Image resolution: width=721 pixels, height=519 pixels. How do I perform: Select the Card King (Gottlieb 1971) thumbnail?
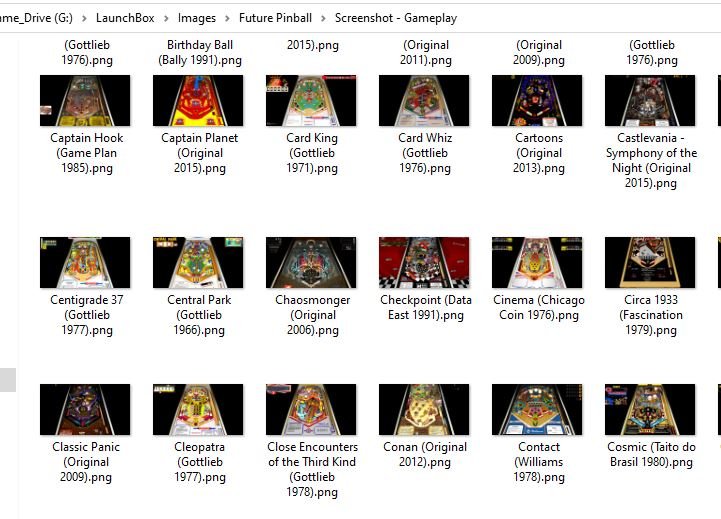[311, 101]
